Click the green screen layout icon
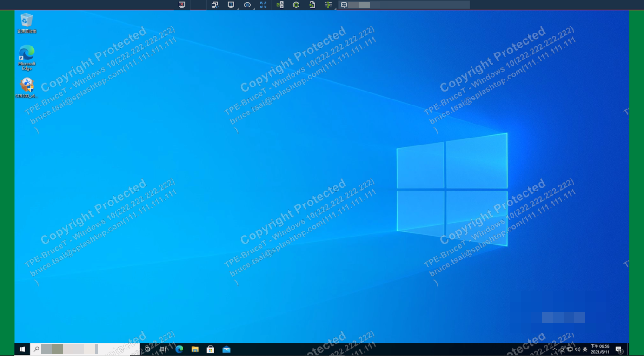Screen dimensions: 644x356 (x=280, y=5)
